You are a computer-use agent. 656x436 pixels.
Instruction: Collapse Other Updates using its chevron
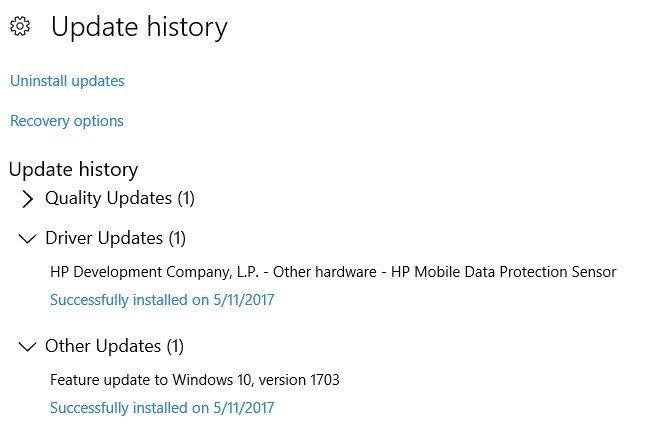[x=27, y=347]
